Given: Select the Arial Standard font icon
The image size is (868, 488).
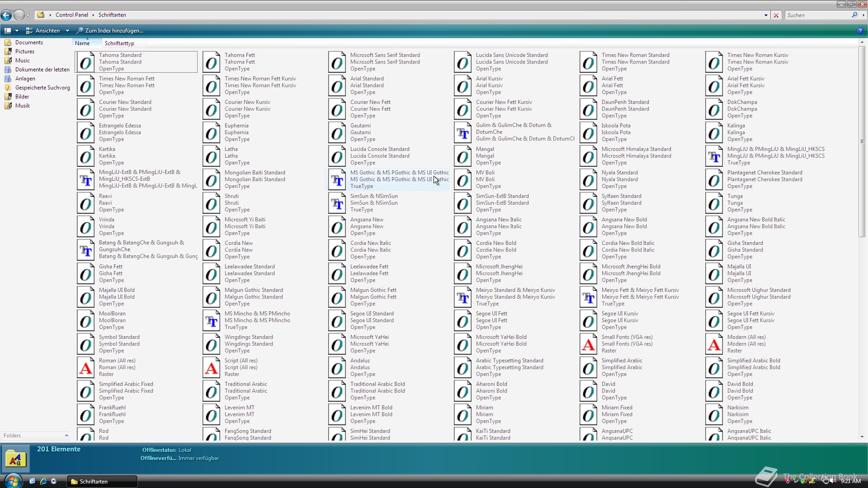Looking at the screenshot, I should [x=337, y=85].
